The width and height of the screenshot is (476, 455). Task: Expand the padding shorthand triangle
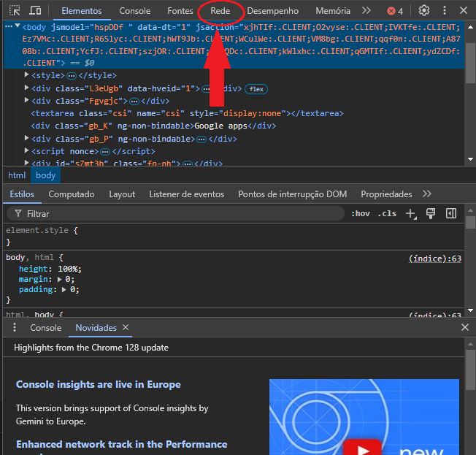tap(64, 289)
